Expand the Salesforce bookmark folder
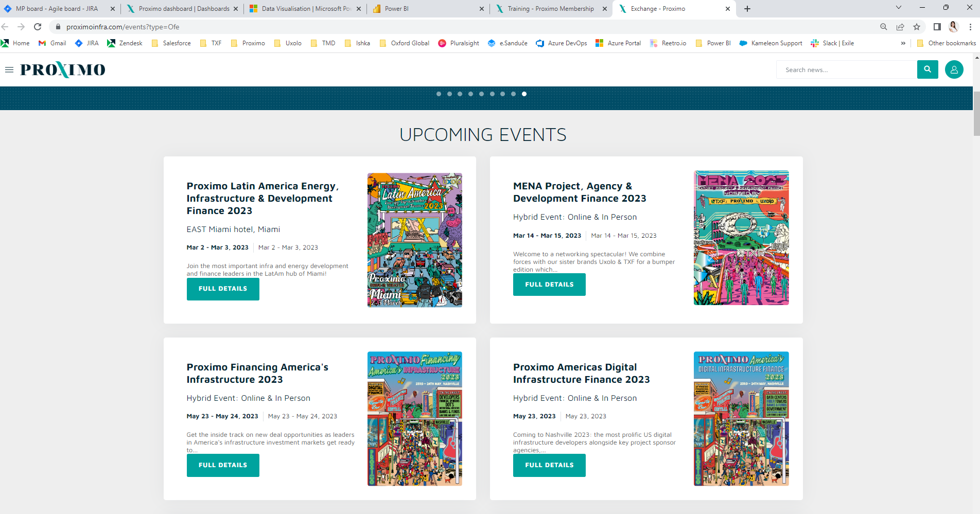 [171, 43]
